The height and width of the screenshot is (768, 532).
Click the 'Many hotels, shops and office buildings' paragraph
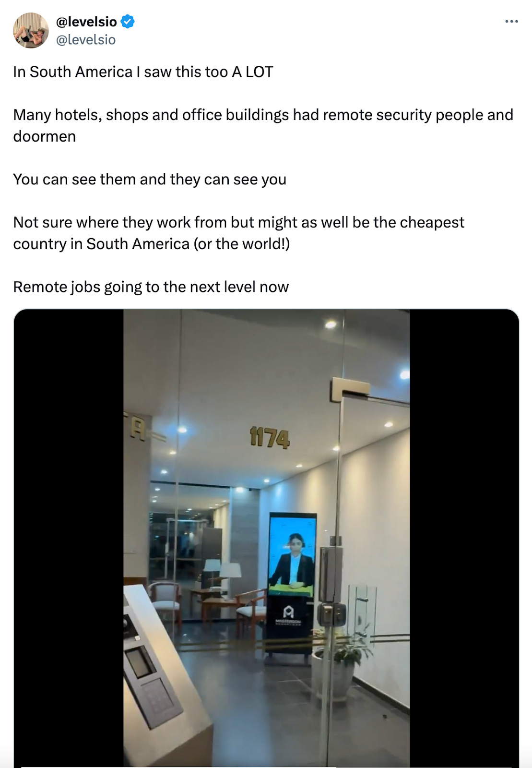[263, 125]
